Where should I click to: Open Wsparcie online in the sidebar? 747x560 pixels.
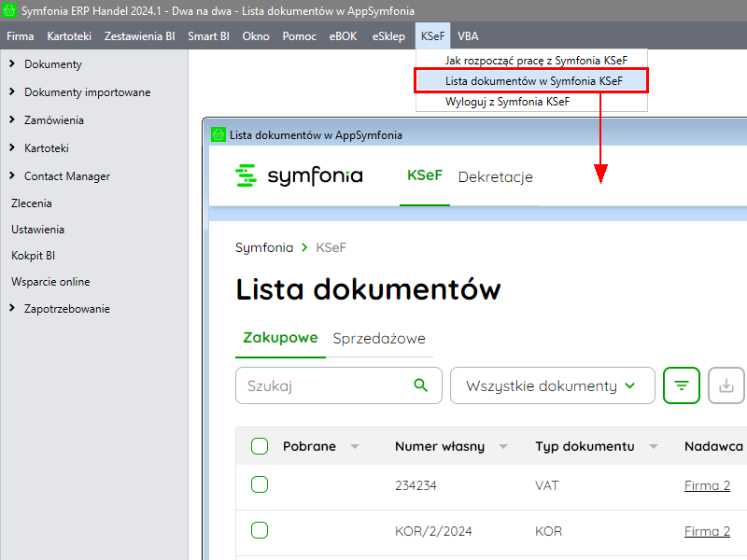tap(50, 282)
